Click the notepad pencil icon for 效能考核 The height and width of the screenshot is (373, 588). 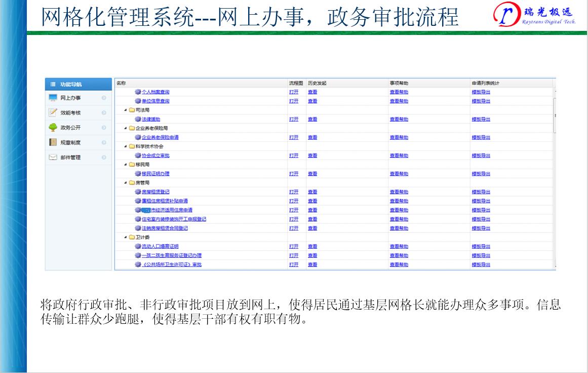tap(53, 113)
